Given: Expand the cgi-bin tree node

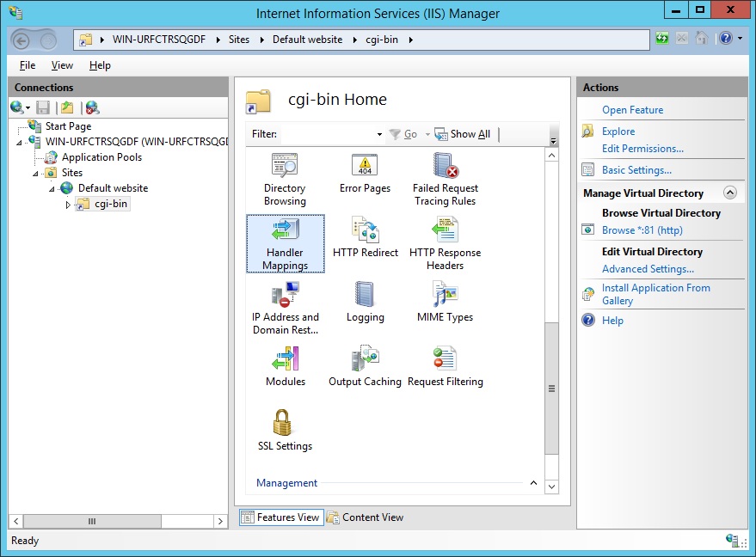Looking at the screenshot, I should [x=69, y=204].
